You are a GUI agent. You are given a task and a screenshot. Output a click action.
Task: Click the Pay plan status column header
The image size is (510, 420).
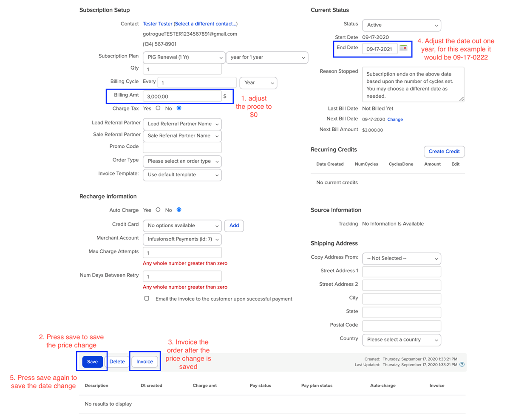click(x=317, y=386)
